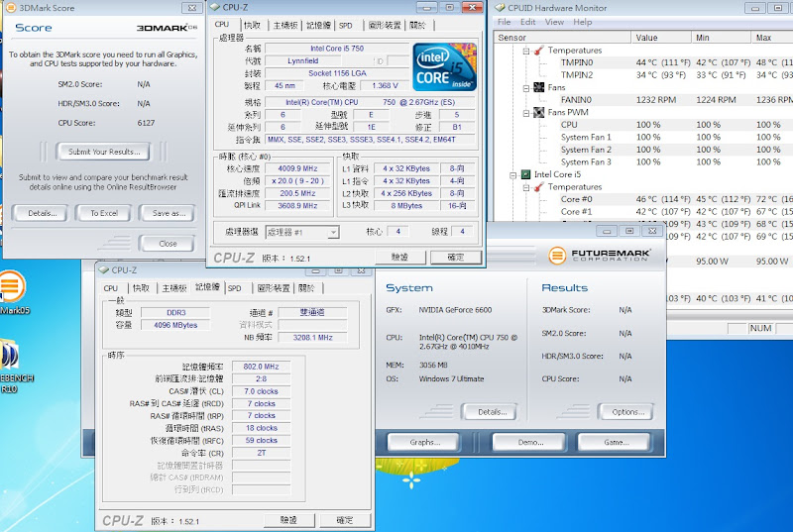Image resolution: width=793 pixels, height=532 pixels.
Task: Click 驗證 button in lower CPU-Z window
Action: 288,520
